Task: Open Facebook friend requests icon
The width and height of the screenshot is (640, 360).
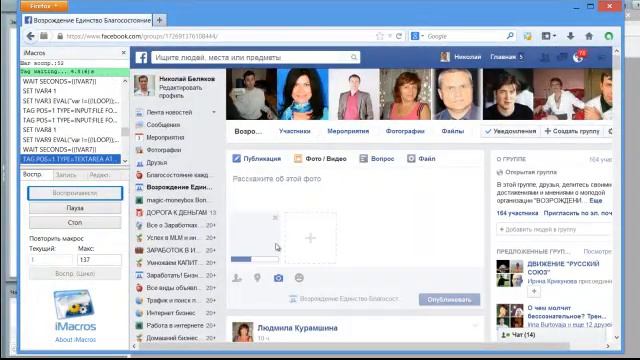Action: [544, 58]
